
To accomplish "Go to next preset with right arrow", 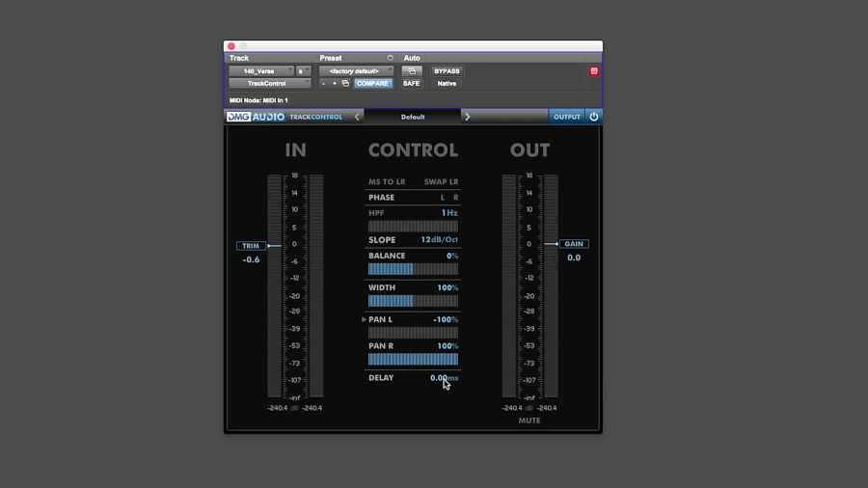I will point(468,117).
